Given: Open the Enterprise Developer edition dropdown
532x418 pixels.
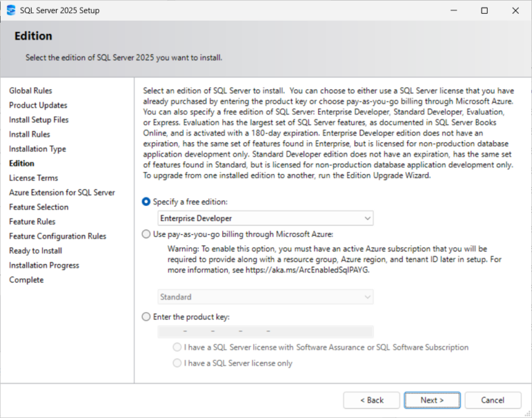Looking at the screenshot, I should tap(265, 218).
